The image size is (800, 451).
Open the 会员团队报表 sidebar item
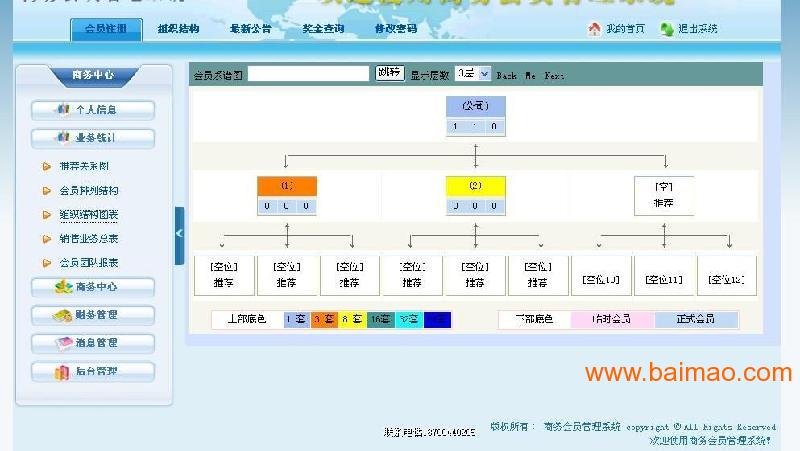tap(89, 263)
